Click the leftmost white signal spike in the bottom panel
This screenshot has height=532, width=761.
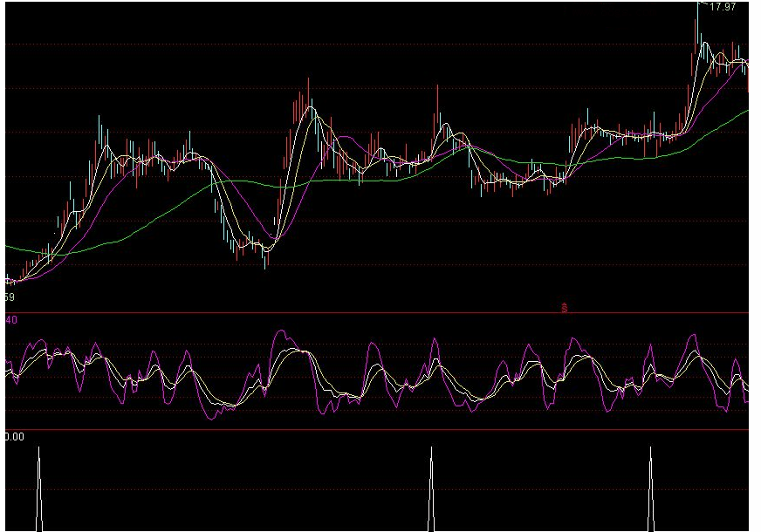coord(39,489)
